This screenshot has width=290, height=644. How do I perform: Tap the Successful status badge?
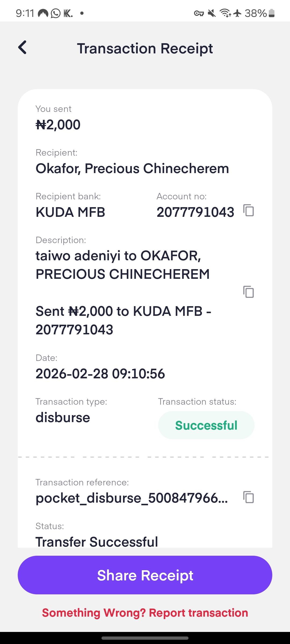(x=206, y=425)
